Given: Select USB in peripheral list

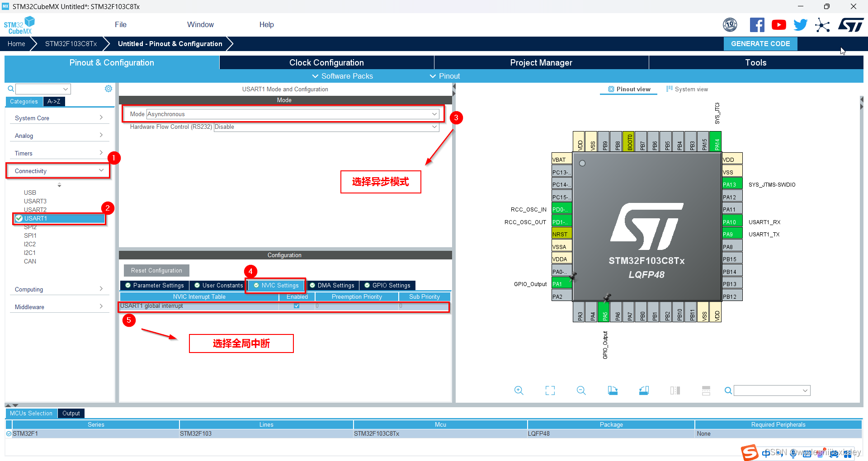Looking at the screenshot, I should pyautogui.click(x=30, y=193).
